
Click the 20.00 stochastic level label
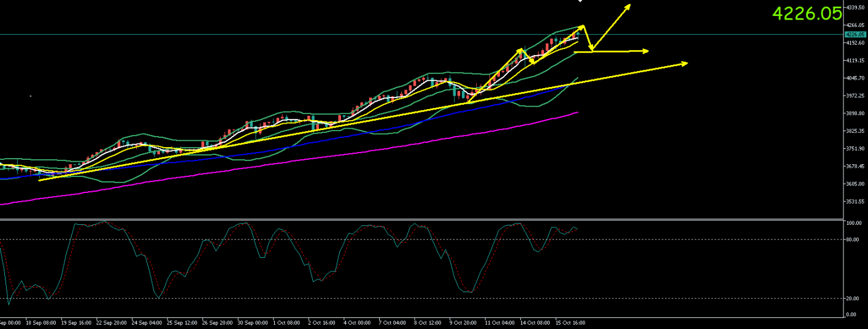click(852, 298)
